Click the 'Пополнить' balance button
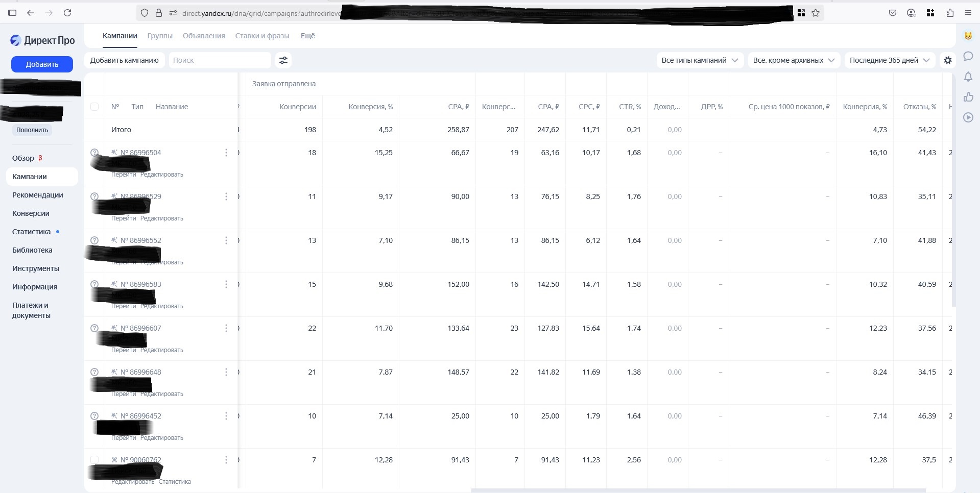Image resolution: width=980 pixels, height=493 pixels. (x=32, y=130)
